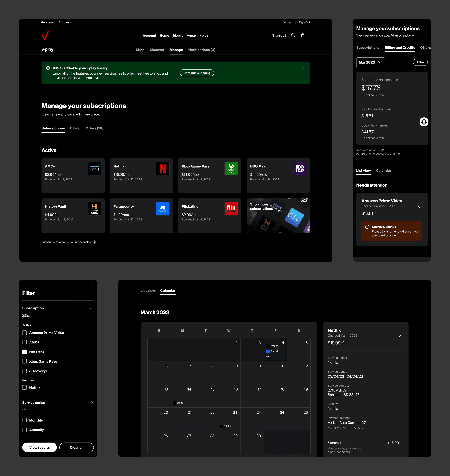
Task: Open the Notifications (3) tab
Action: click(201, 50)
